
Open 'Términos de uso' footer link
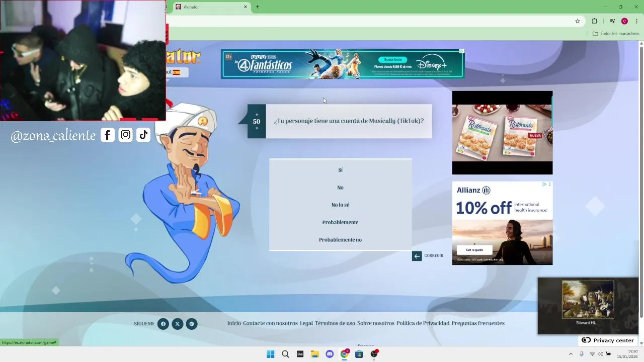coord(335,323)
